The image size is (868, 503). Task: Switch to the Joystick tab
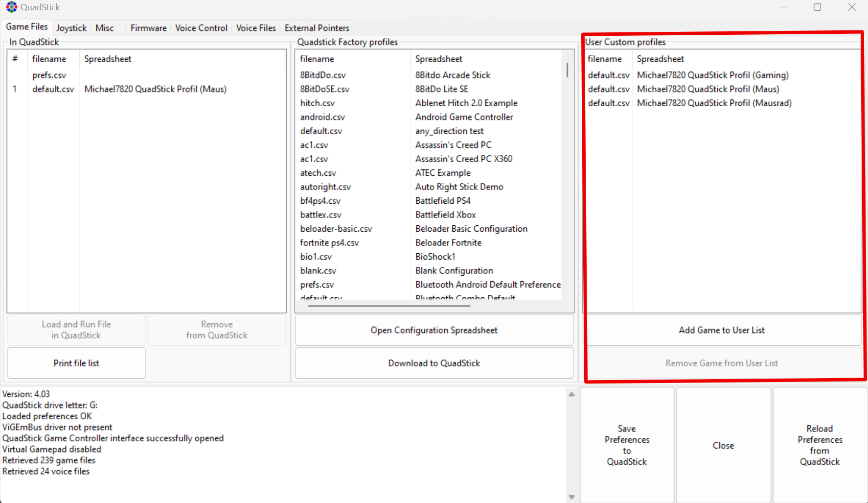(x=71, y=28)
